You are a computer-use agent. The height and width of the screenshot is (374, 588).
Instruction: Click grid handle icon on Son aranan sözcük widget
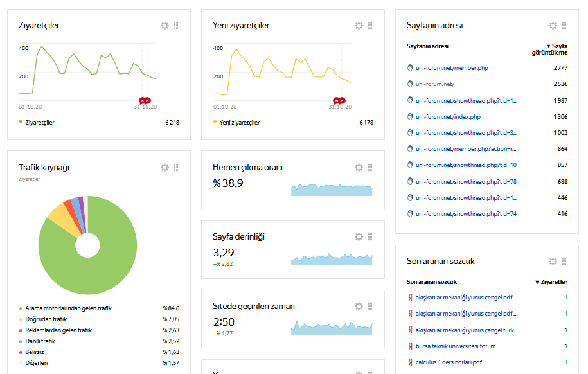click(x=564, y=262)
